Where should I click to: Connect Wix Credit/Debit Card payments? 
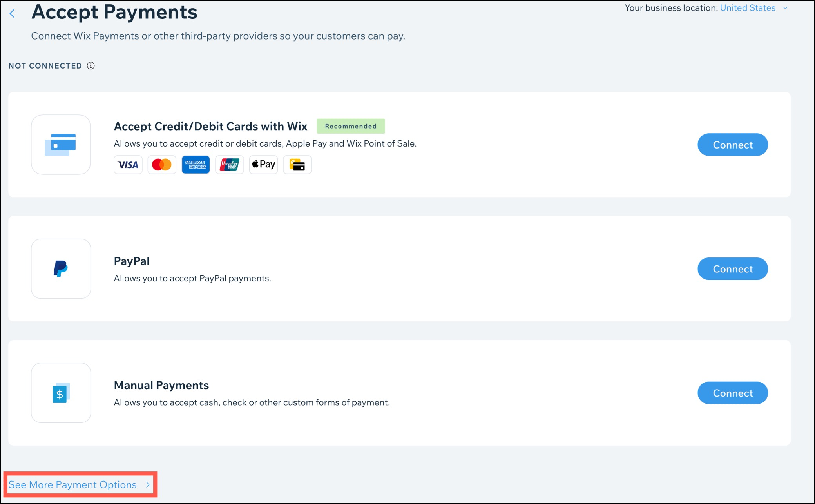pos(732,144)
